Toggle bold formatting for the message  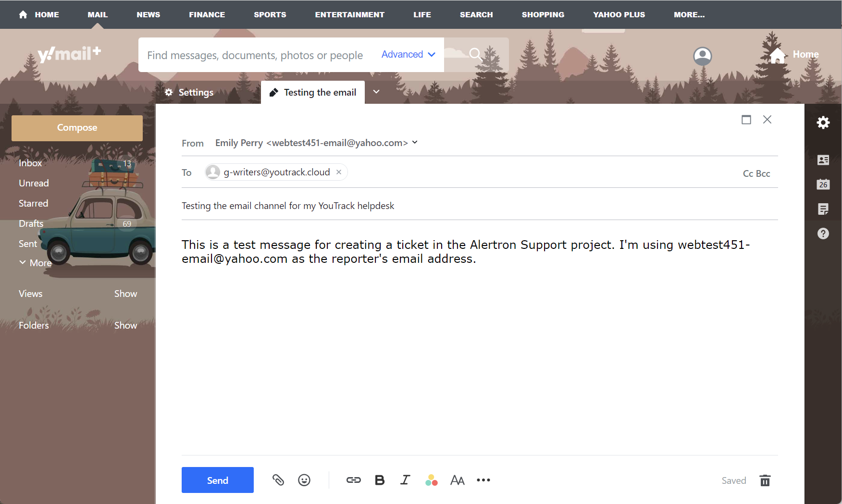(x=379, y=480)
